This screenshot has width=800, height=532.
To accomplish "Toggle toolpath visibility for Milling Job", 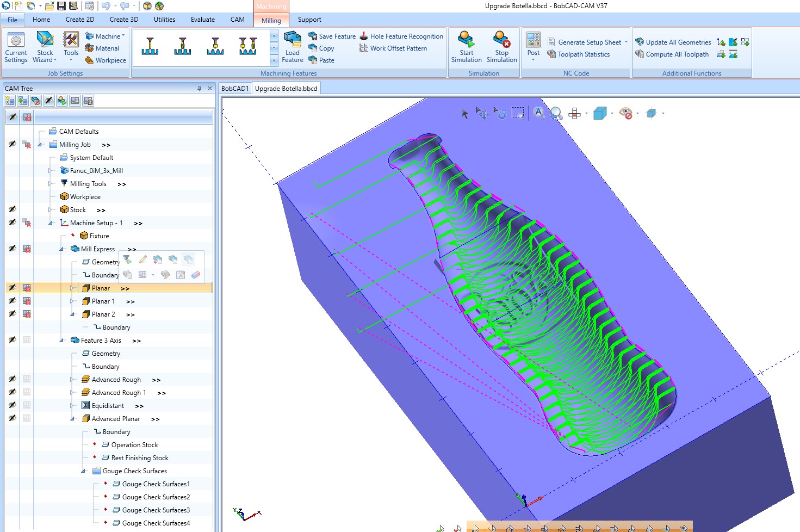I will (13, 144).
